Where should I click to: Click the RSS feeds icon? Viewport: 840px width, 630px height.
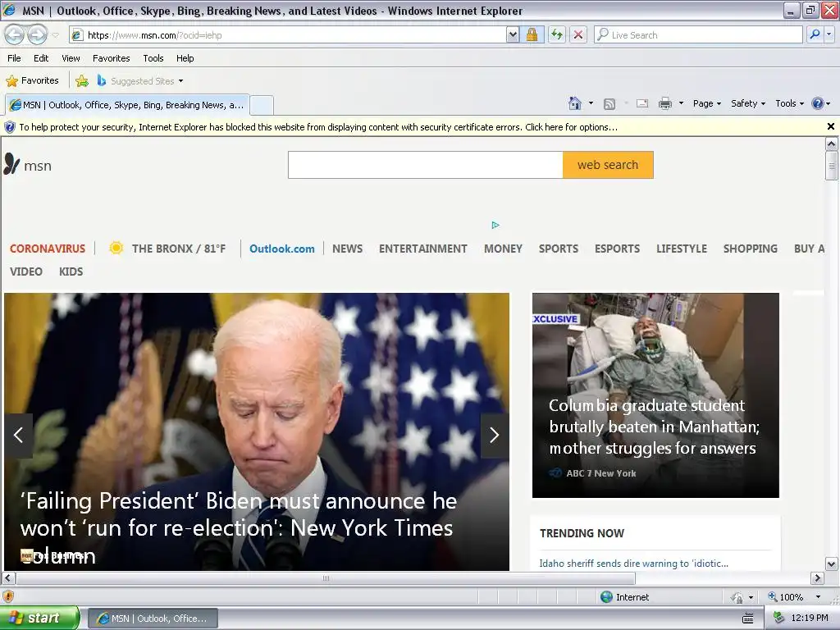point(609,104)
